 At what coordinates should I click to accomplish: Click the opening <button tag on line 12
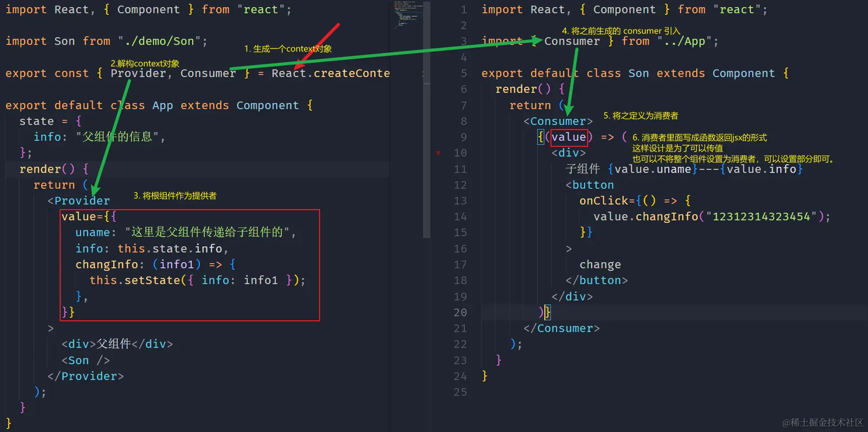point(590,185)
